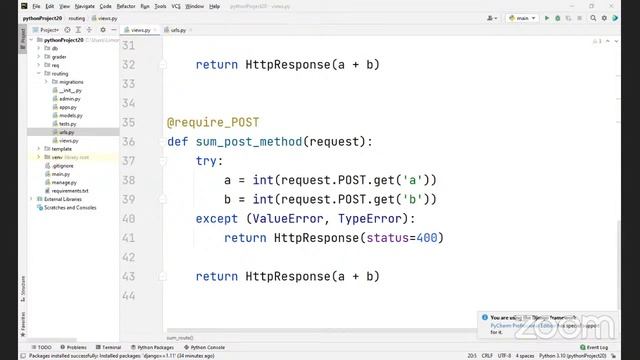Screen dimensions: 640x360
Task: Expand the req folder arrow
Action: pos(39,65)
